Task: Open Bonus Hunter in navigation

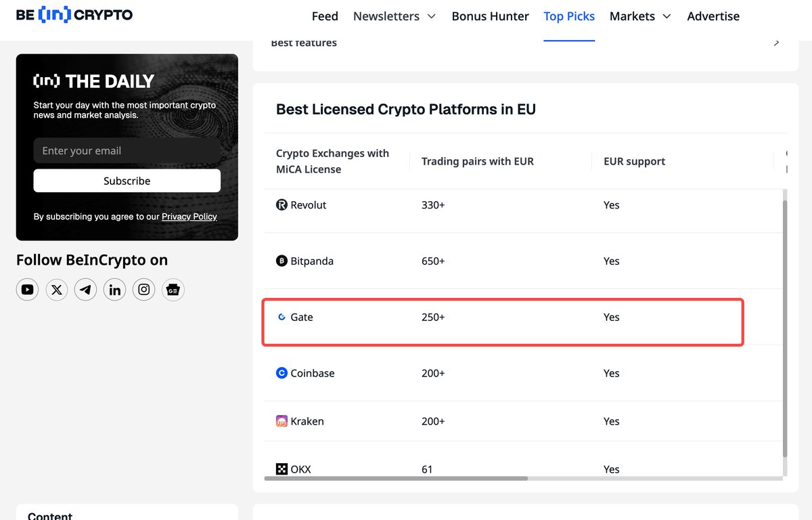Action: click(x=491, y=16)
